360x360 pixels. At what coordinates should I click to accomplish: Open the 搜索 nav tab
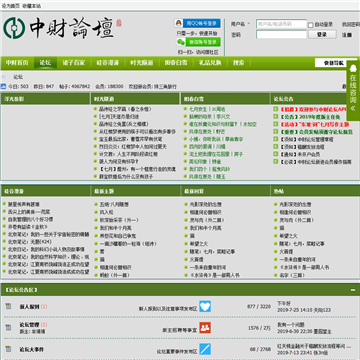[x=239, y=63]
